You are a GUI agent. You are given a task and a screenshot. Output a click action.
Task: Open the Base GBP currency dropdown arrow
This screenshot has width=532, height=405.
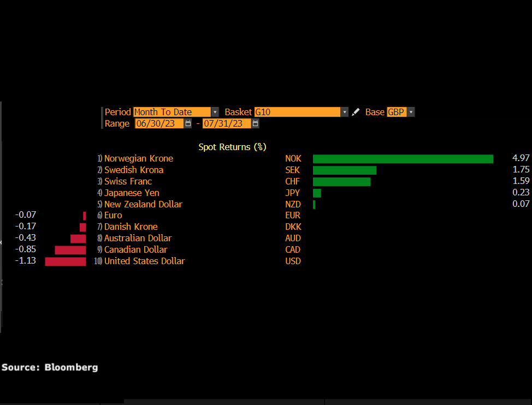pos(411,112)
